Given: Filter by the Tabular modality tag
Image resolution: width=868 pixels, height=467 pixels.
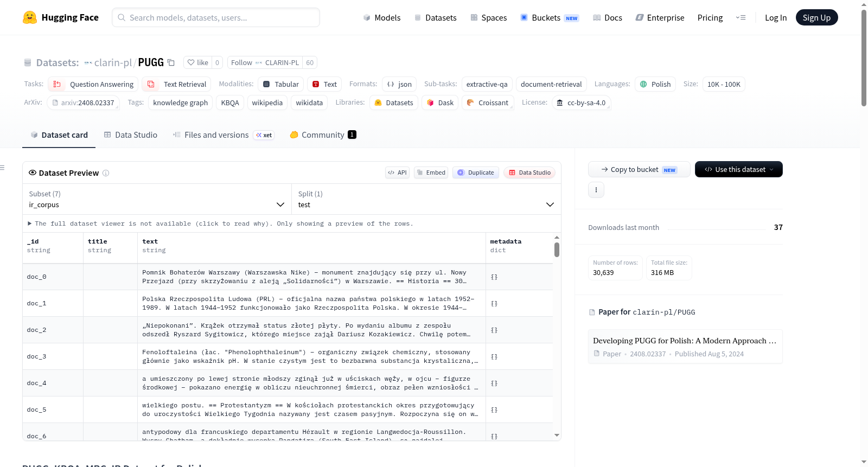Looking at the screenshot, I should click(x=281, y=84).
